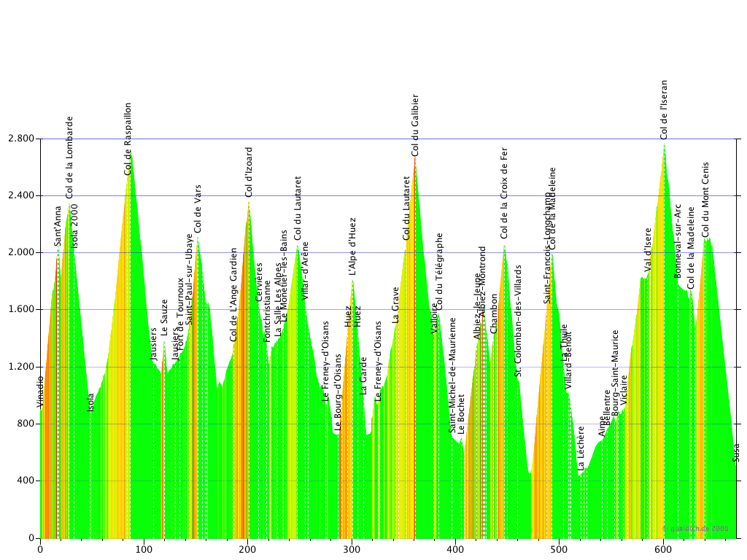Select the 1.600 elevation axis value
Viewport: 747px width, 560px height.
(x=20, y=310)
